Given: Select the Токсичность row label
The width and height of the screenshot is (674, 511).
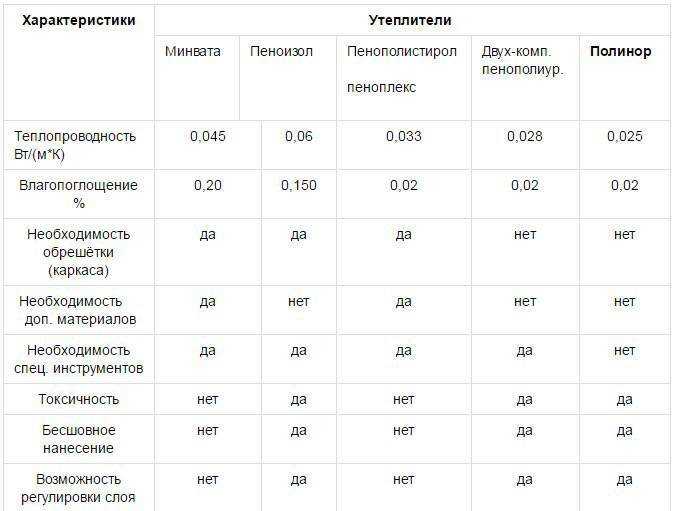Looking at the screenshot, I should (78, 399).
